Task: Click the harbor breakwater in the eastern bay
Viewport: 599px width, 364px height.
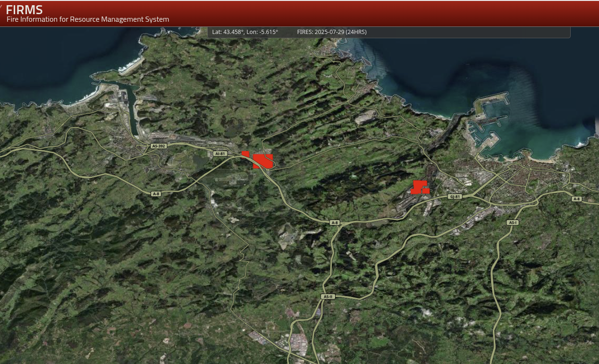Action: click(x=491, y=99)
